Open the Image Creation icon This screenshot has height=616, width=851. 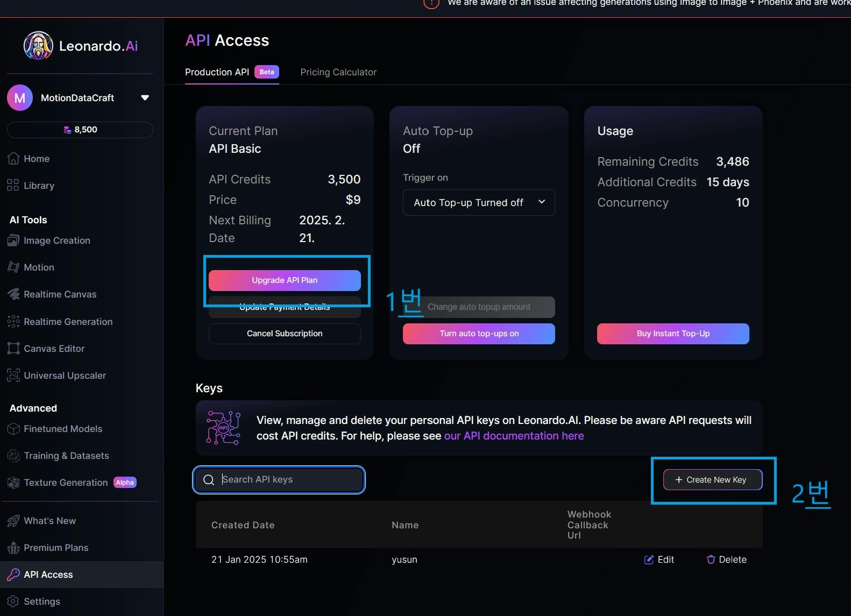(13, 240)
